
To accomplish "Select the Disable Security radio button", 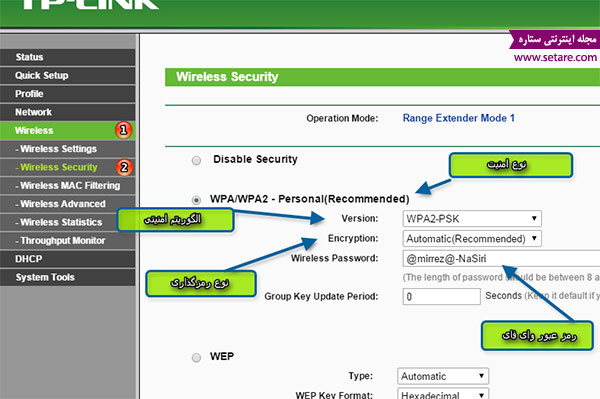I will pyautogui.click(x=196, y=160).
